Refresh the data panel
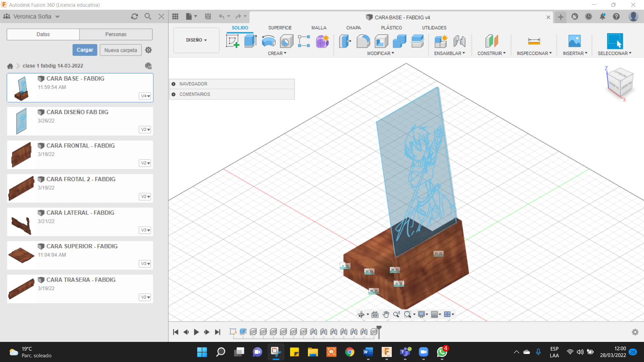The height and width of the screenshot is (362, 644). point(135,16)
